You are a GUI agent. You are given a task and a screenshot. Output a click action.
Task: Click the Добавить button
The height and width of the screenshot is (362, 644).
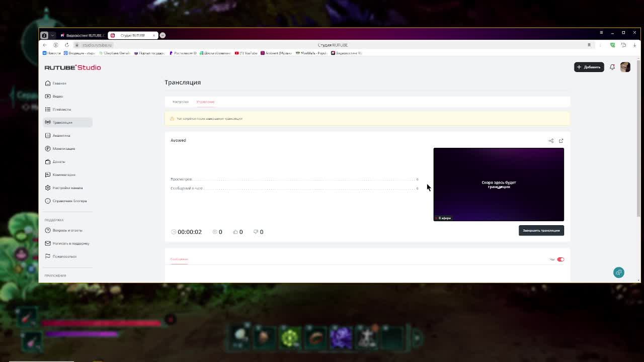[x=589, y=67]
